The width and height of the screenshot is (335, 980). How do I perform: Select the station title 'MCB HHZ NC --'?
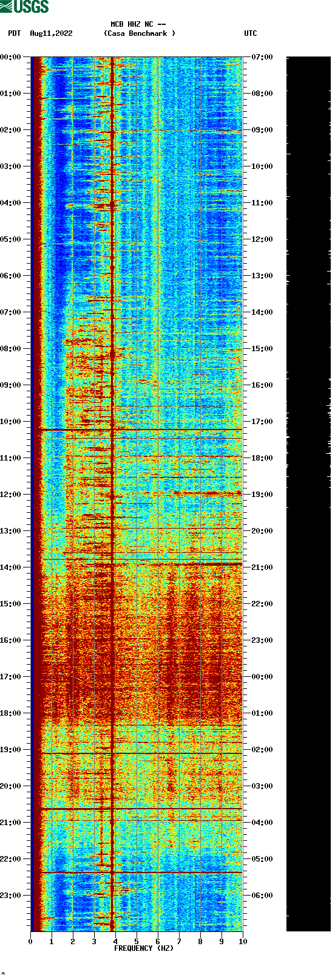pos(138,25)
